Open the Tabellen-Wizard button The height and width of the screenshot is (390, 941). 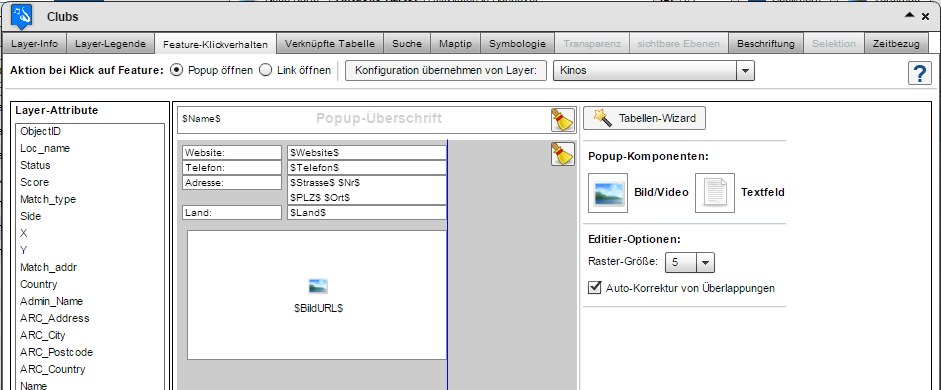[x=645, y=118]
